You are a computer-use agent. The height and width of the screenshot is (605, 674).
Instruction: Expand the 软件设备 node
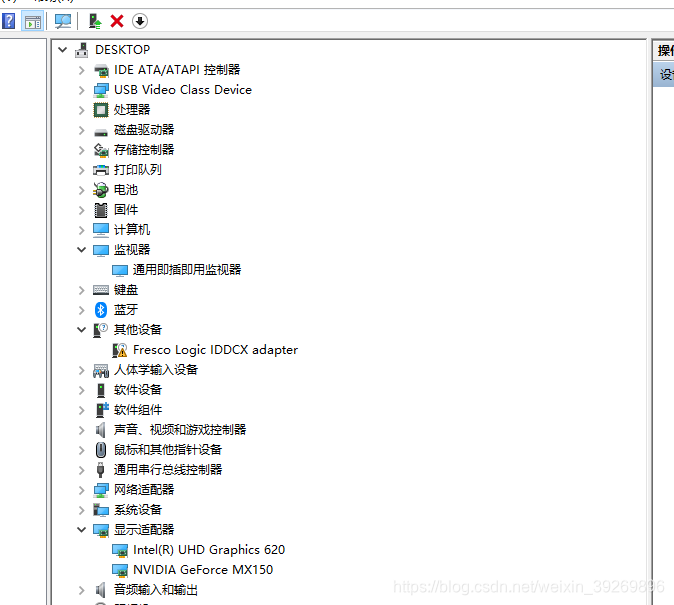(82, 390)
